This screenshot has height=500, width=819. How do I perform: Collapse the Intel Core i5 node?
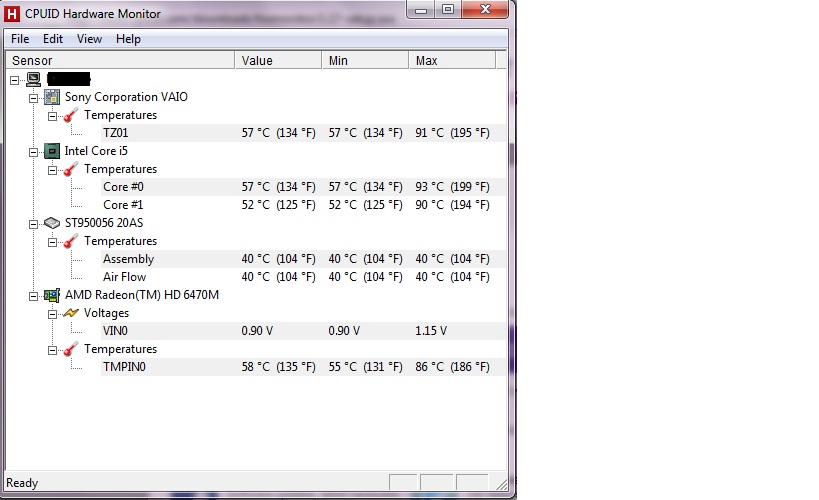[x=33, y=152]
